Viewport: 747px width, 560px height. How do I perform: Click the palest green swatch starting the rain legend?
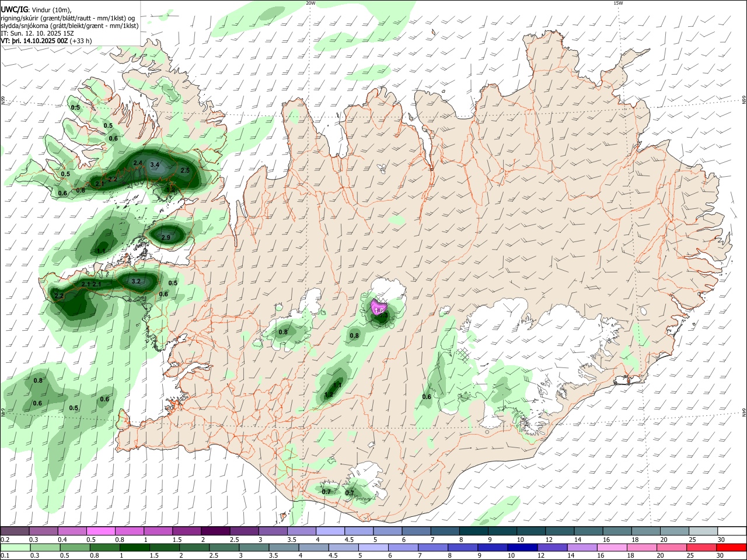click(16, 547)
